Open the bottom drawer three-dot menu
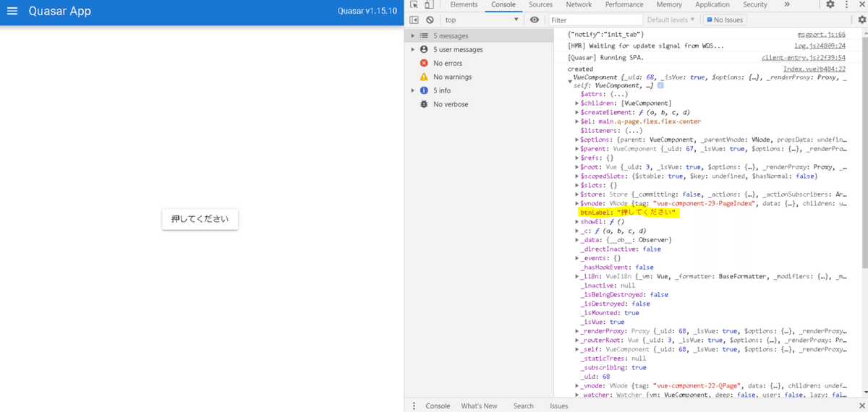 [414, 406]
